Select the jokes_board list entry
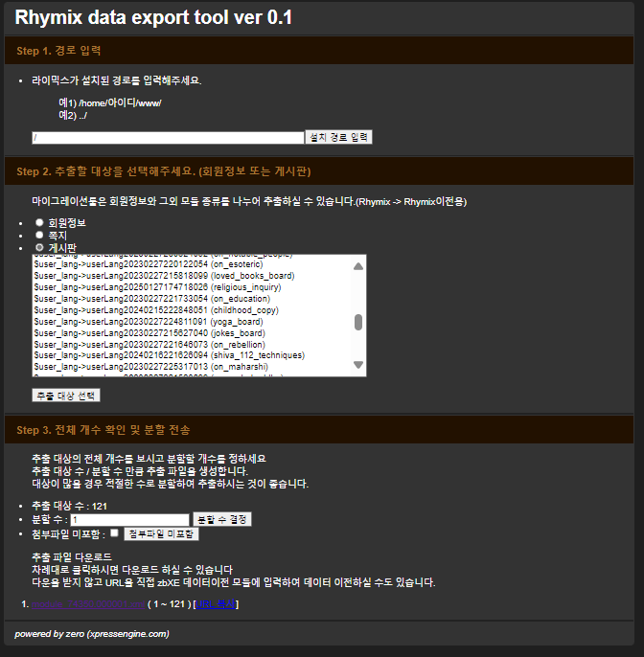 [x=194, y=333]
